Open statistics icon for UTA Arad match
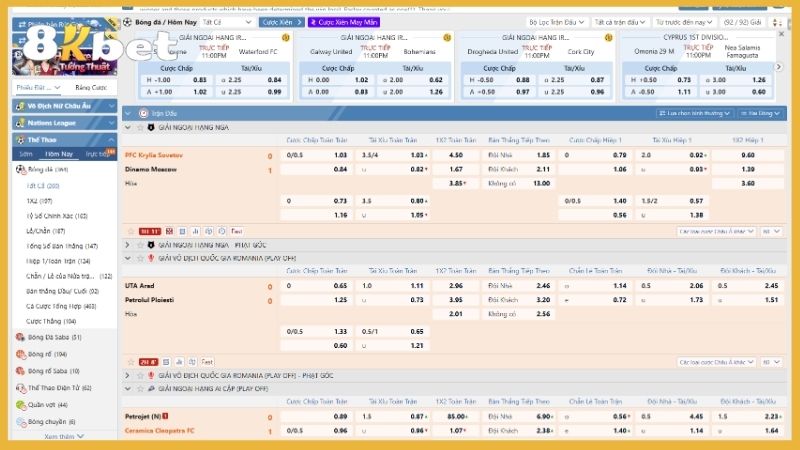Screen dimensions: 800x450 [179, 362]
